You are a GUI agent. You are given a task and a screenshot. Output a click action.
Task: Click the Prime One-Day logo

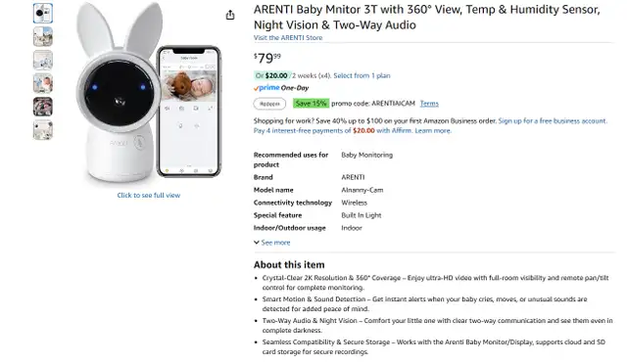click(281, 88)
